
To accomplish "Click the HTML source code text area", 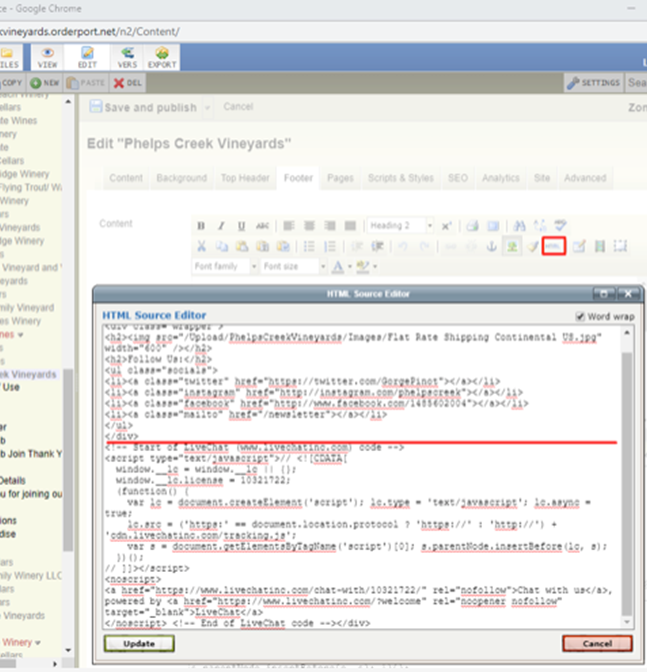I will click(x=362, y=477).
